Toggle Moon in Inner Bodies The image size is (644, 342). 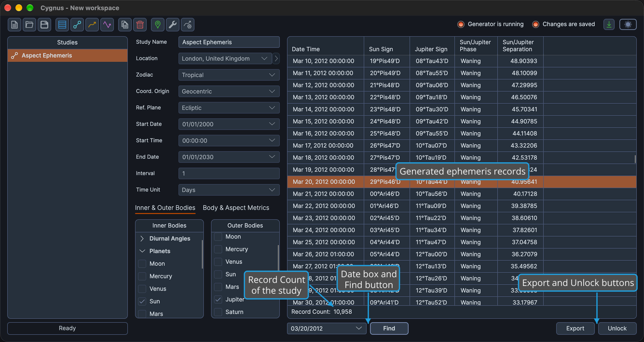point(142,264)
